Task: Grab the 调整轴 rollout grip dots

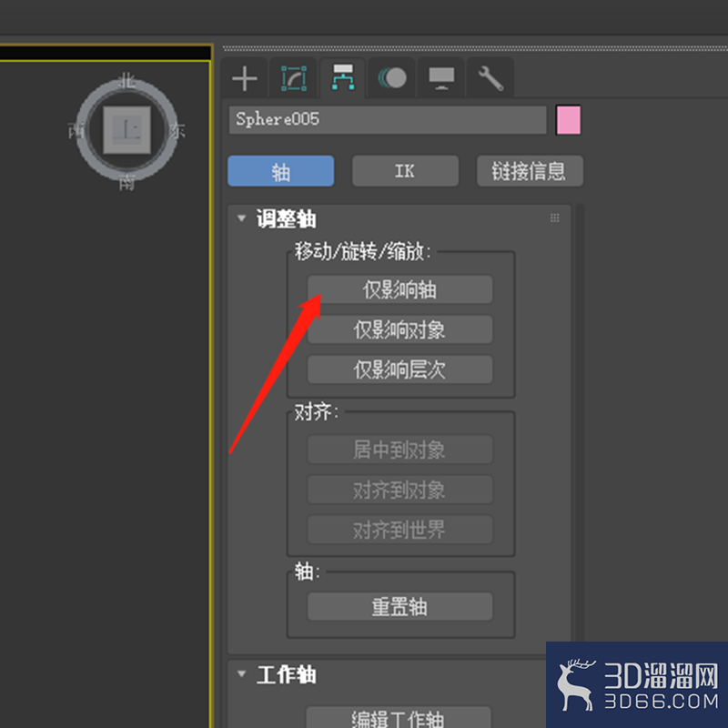Action: [554, 217]
